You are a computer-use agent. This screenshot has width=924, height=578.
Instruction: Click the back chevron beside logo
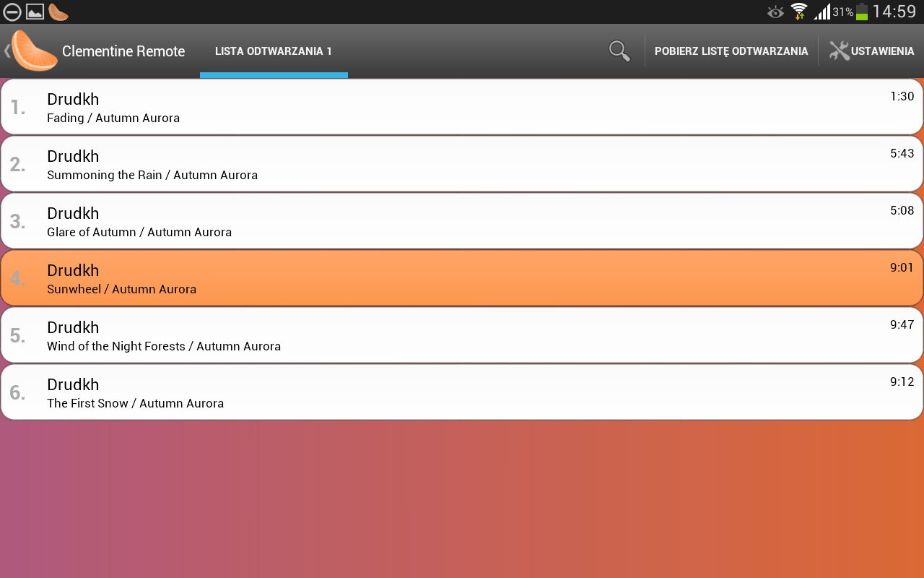click(6, 51)
